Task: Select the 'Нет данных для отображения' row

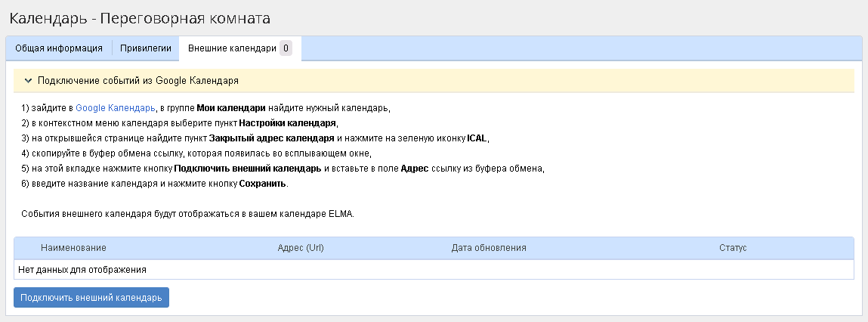Action: [x=82, y=269]
